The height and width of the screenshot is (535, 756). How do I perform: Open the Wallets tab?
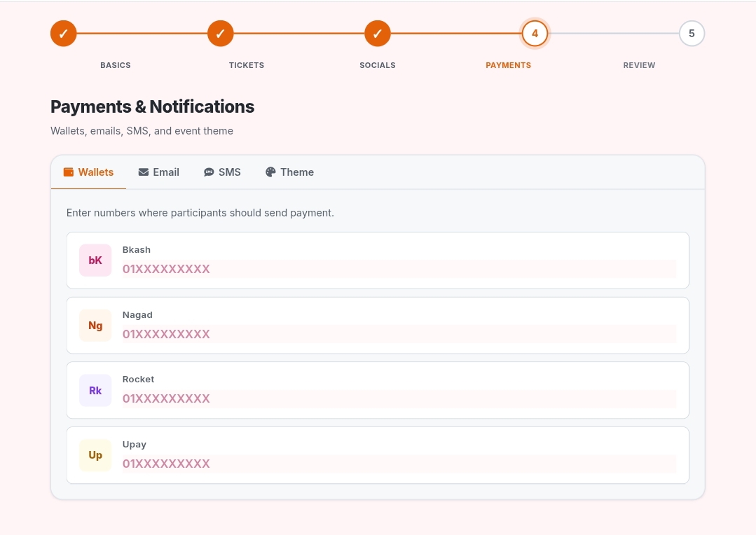click(x=89, y=172)
